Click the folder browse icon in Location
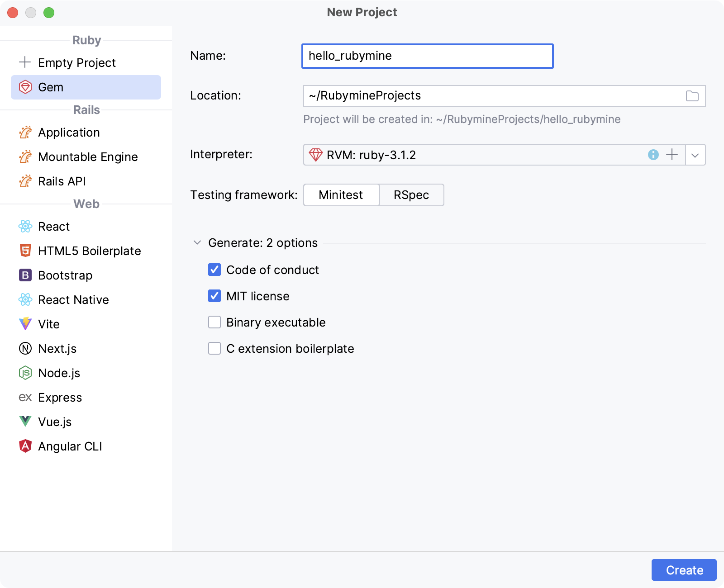724x588 pixels. 692,96
